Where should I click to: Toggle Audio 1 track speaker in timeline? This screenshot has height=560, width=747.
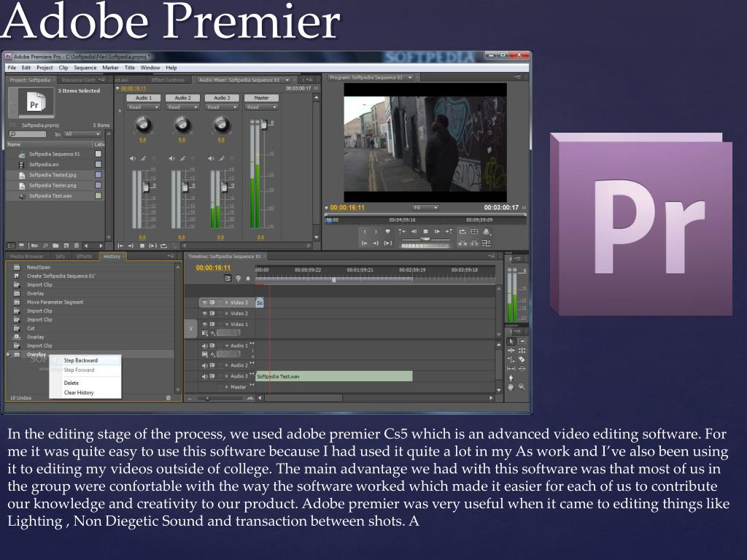[x=204, y=346]
